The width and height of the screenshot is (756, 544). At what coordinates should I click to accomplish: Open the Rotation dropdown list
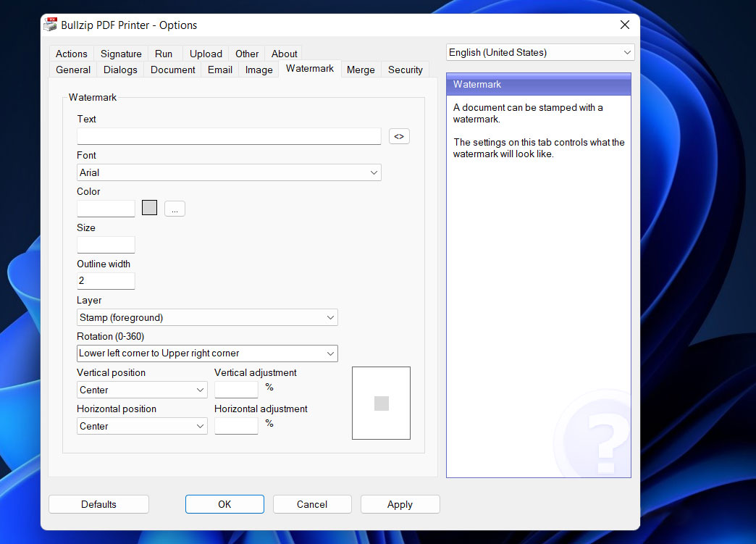point(207,353)
